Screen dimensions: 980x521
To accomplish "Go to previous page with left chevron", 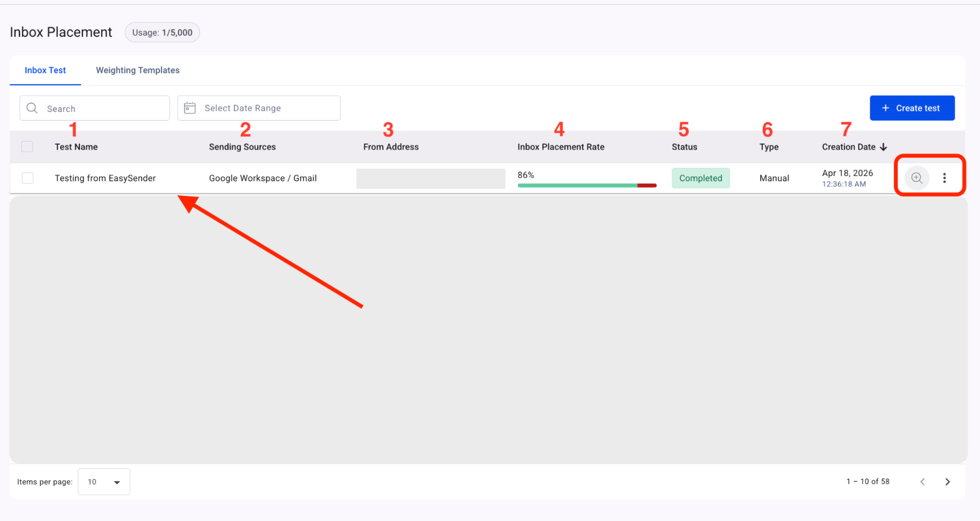I will 922,482.
